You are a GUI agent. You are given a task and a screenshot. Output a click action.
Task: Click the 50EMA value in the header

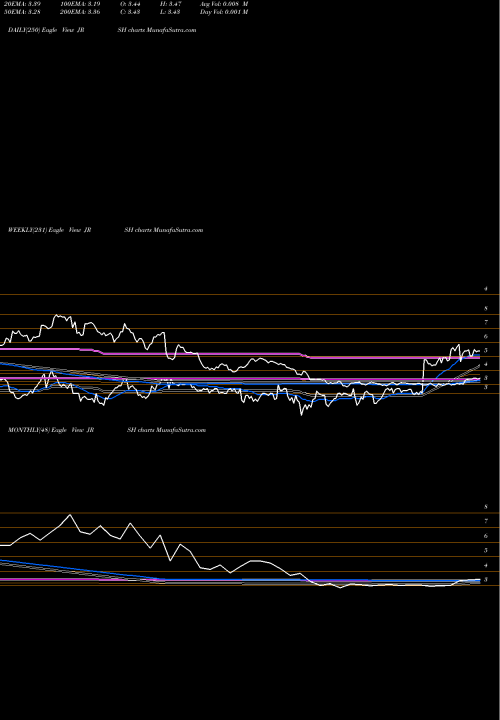21,12
